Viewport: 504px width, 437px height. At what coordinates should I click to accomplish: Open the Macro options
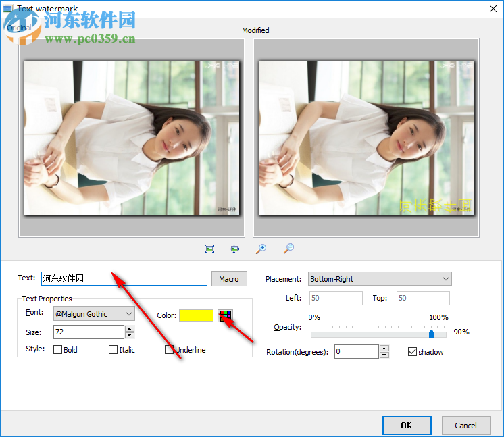[229, 278]
